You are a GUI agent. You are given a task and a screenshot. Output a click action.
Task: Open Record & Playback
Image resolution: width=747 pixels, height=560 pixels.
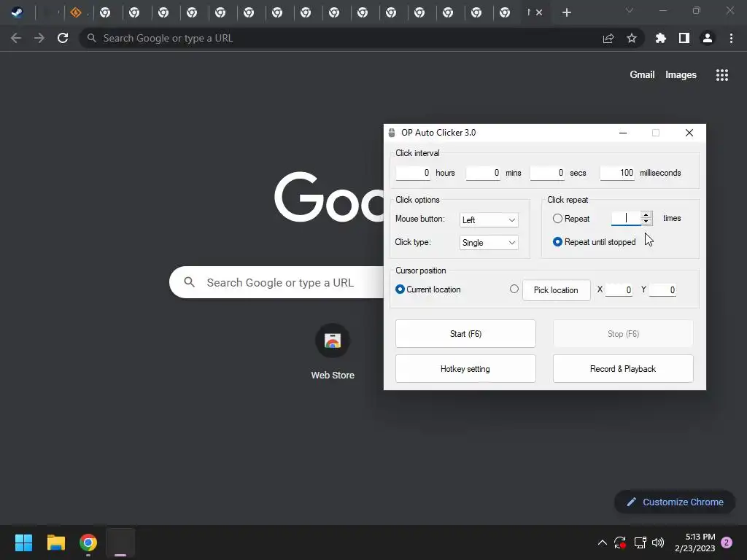click(623, 368)
